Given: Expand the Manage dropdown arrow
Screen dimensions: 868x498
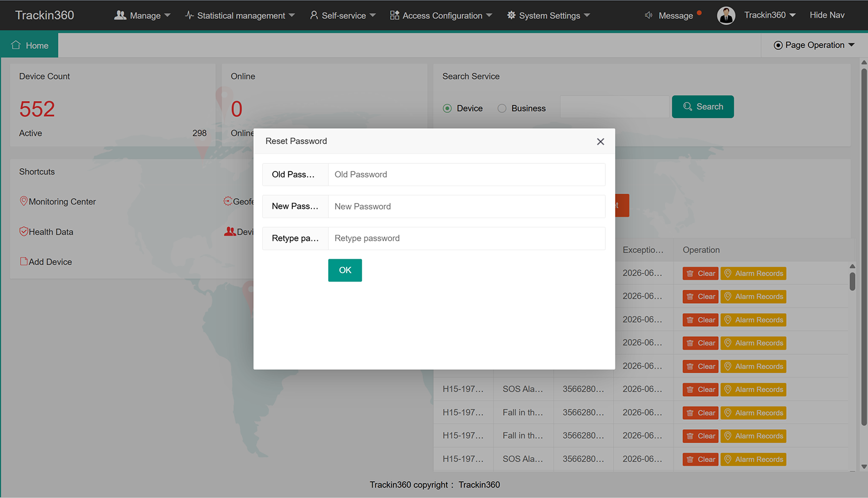Looking at the screenshot, I should [167, 15].
